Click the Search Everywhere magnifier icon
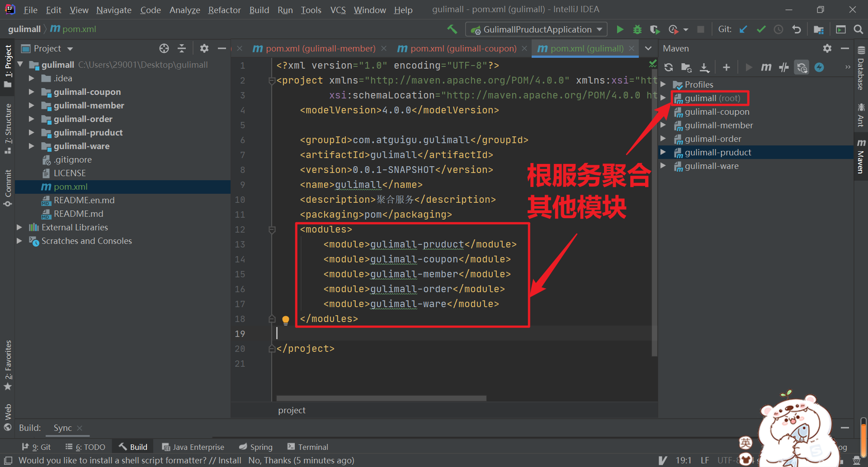This screenshot has width=868, height=467. coord(858,29)
